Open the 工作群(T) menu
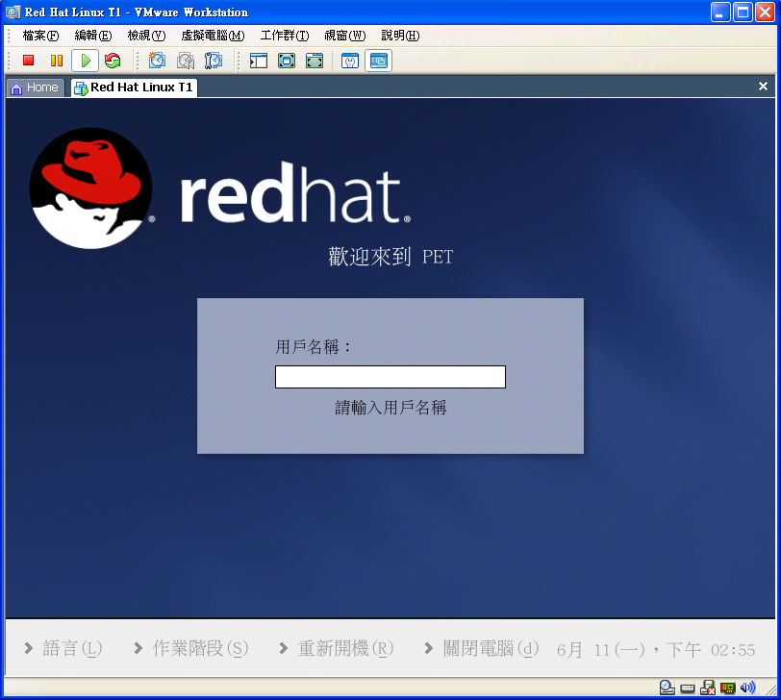781x700 pixels. tap(285, 36)
